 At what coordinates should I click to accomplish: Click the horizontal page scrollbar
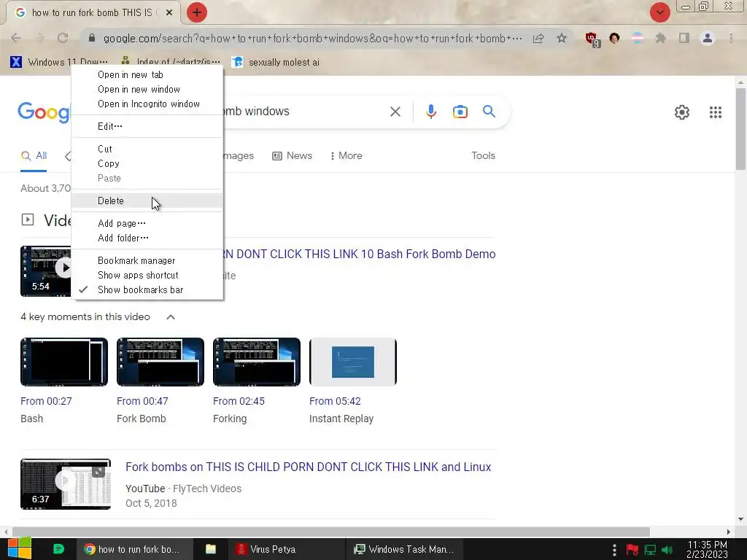click(331, 532)
